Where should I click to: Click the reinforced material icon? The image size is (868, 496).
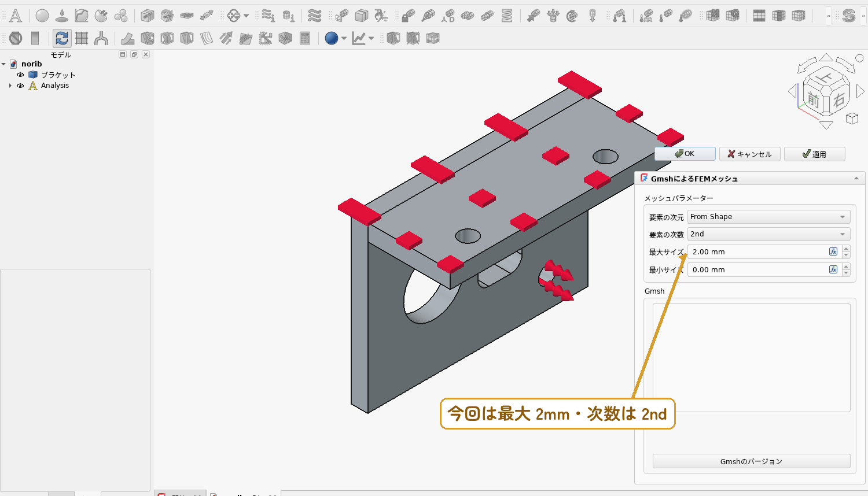pyautogui.click(x=101, y=16)
